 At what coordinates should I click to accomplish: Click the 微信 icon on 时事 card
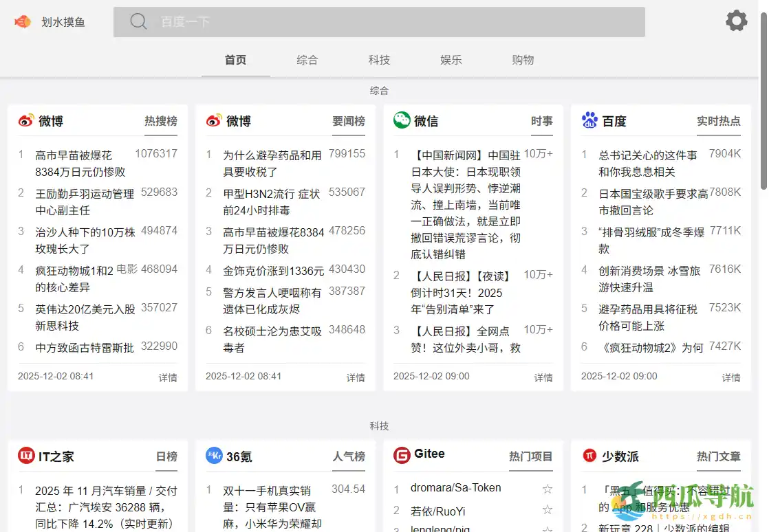pos(401,121)
